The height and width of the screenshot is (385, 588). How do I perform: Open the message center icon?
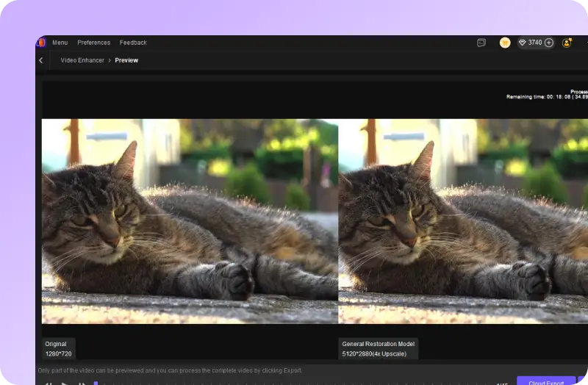click(481, 43)
